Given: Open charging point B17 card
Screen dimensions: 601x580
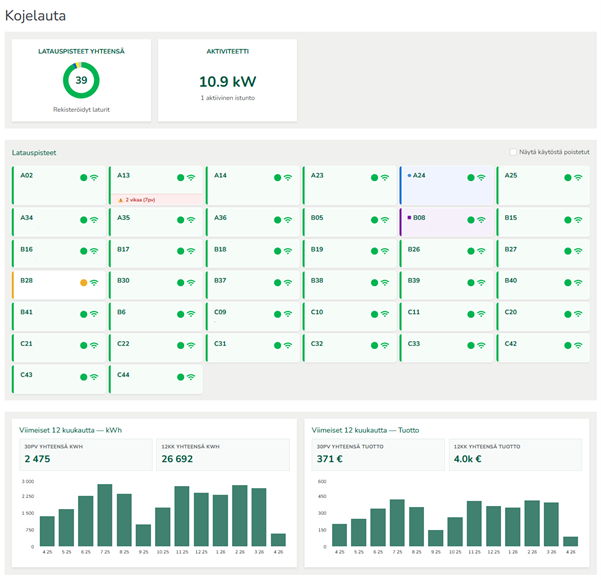Looking at the screenshot, I should [x=155, y=250].
